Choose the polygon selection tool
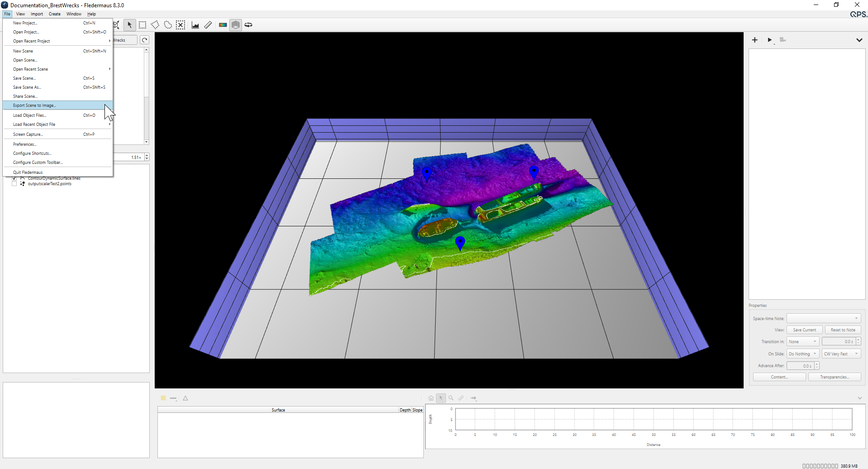The image size is (868, 469). (x=155, y=25)
